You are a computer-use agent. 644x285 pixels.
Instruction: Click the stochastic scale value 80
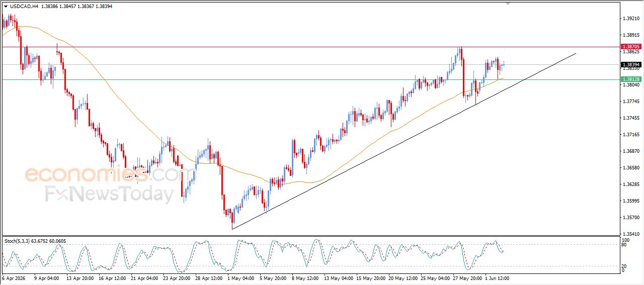coord(624,245)
